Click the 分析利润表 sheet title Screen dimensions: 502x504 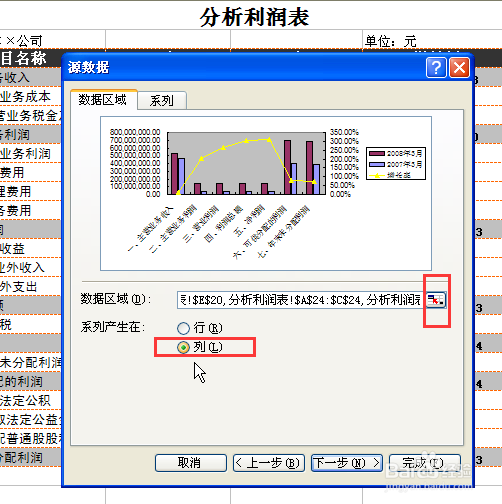[x=254, y=17]
